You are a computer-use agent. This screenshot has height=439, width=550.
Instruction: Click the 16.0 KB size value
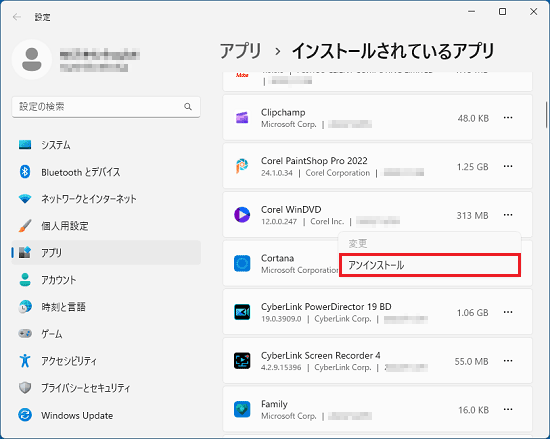[473, 410]
